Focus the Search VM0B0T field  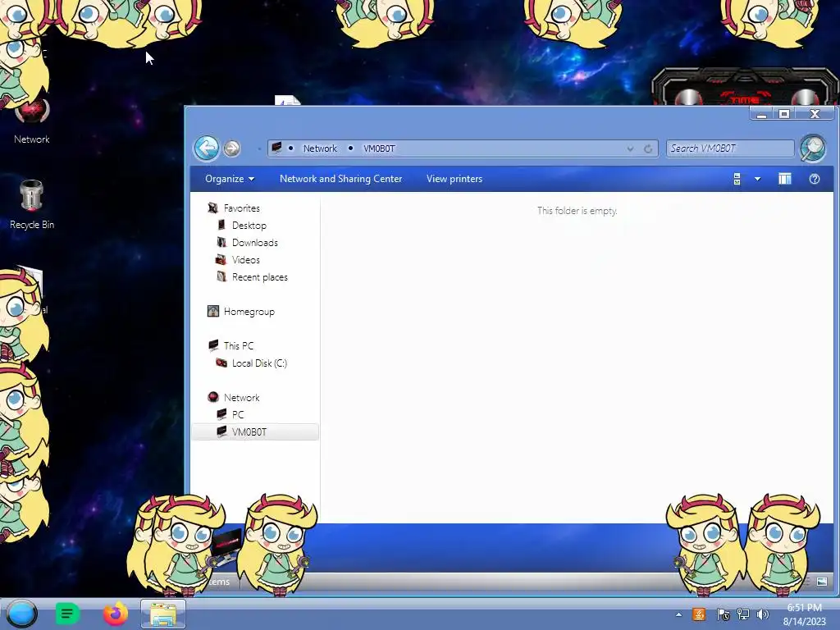[x=730, y=148]
